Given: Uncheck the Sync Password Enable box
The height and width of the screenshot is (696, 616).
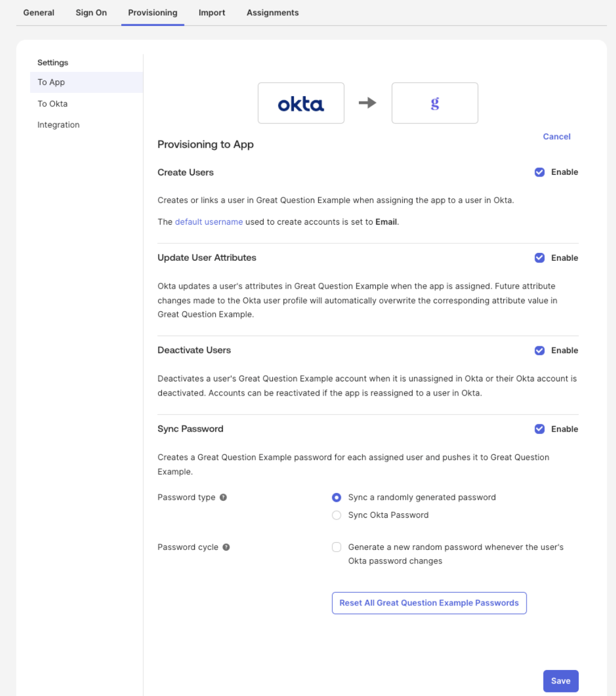Looking at the screenshot, I should pyautogui.click(x=540, y=429).
